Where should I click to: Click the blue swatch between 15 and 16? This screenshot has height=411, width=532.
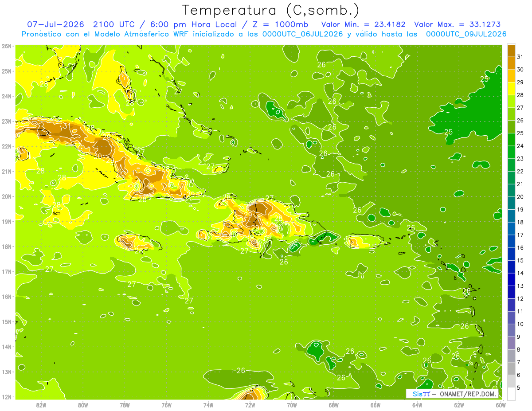point(512,254)
